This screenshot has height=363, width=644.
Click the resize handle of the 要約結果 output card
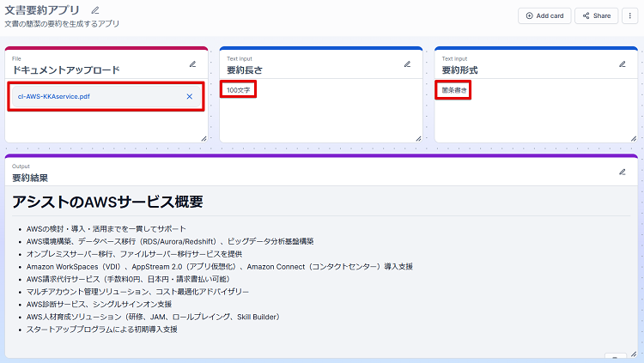point(633,354)
